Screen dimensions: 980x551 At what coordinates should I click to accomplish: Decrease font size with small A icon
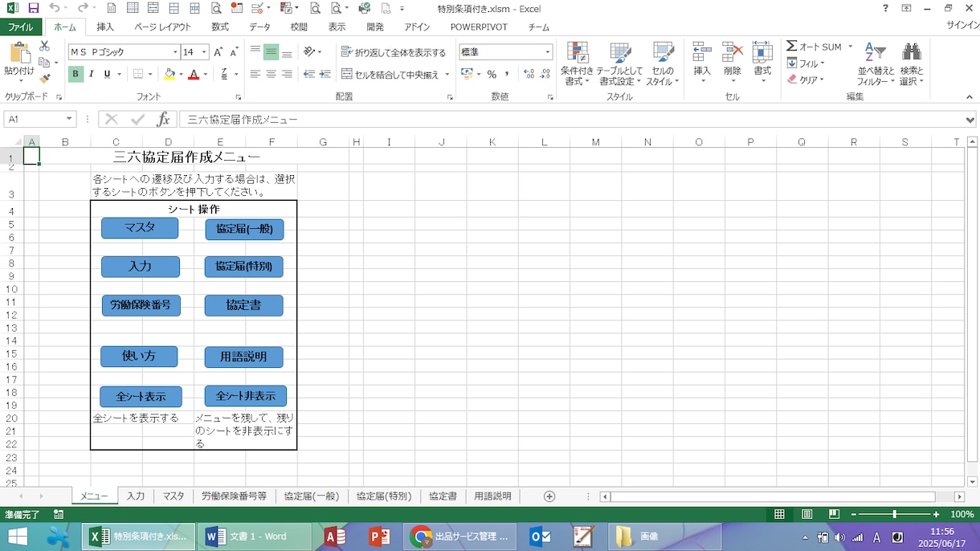pyautogui.click(x=234, y=52)
